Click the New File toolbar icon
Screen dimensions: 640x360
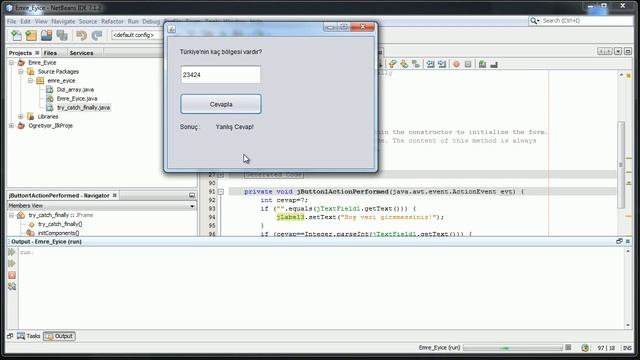[x=16, y=36]
